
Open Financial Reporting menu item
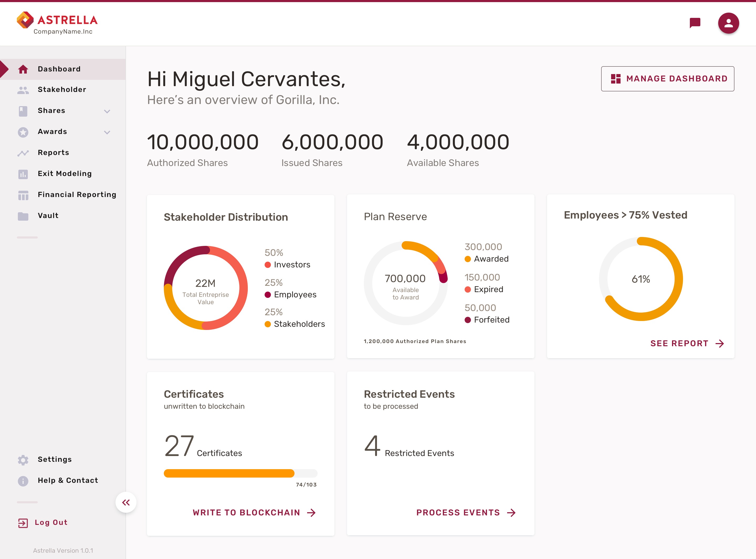(x=77, y=195)
